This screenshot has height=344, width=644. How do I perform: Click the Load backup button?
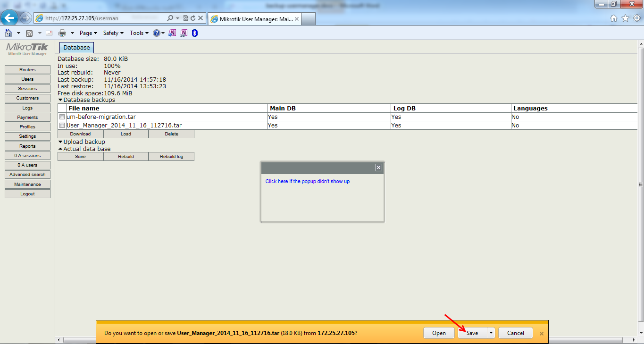pos(126,134)
